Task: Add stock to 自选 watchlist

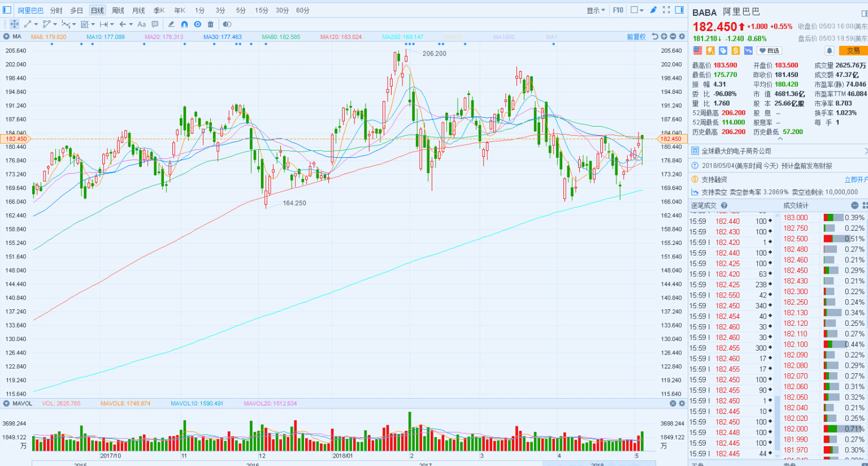Action: point(769,51)
